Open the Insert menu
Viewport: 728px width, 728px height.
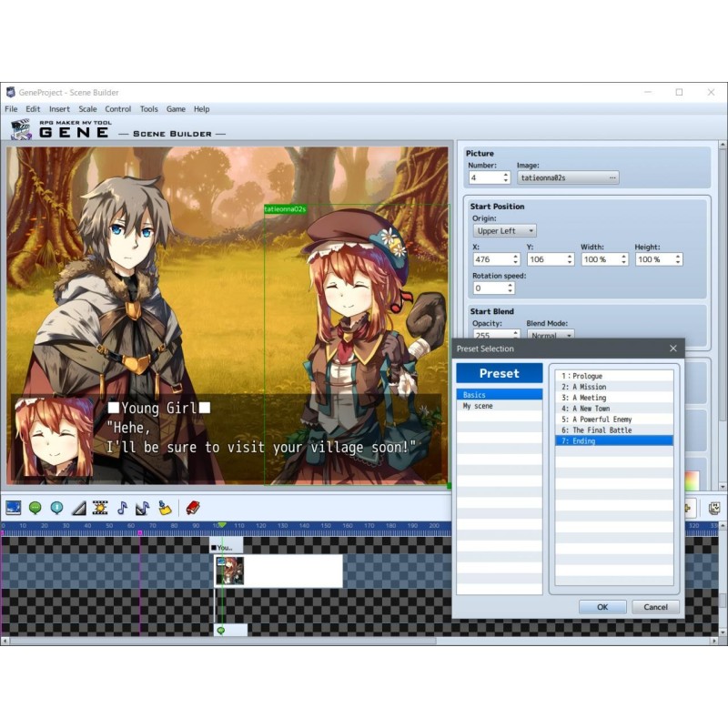[59, 109]
